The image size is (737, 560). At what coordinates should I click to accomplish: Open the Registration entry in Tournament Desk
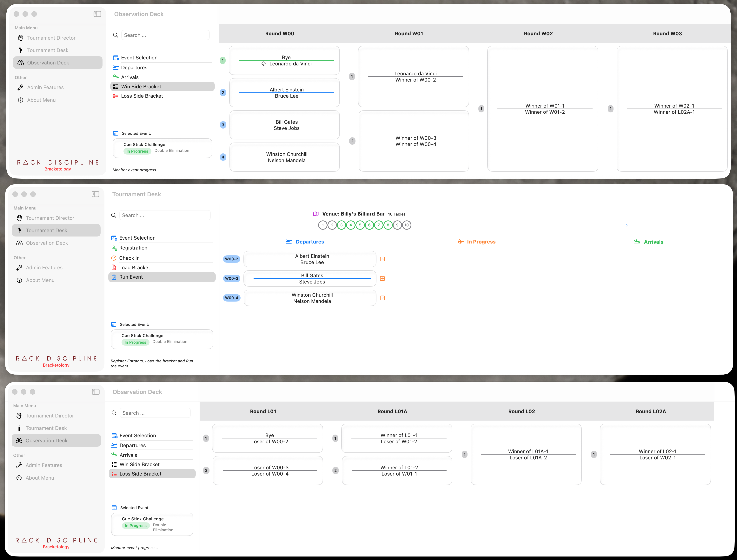pyautogui.click(x=133, y=248)
